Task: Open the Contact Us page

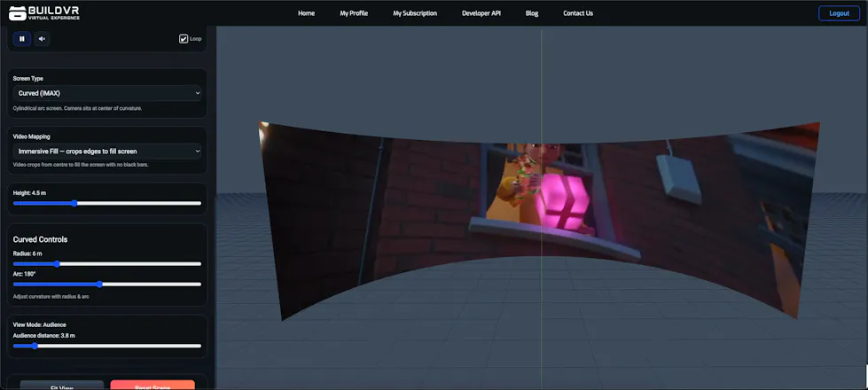Action: pyautogui.click(x=578, y=13)
